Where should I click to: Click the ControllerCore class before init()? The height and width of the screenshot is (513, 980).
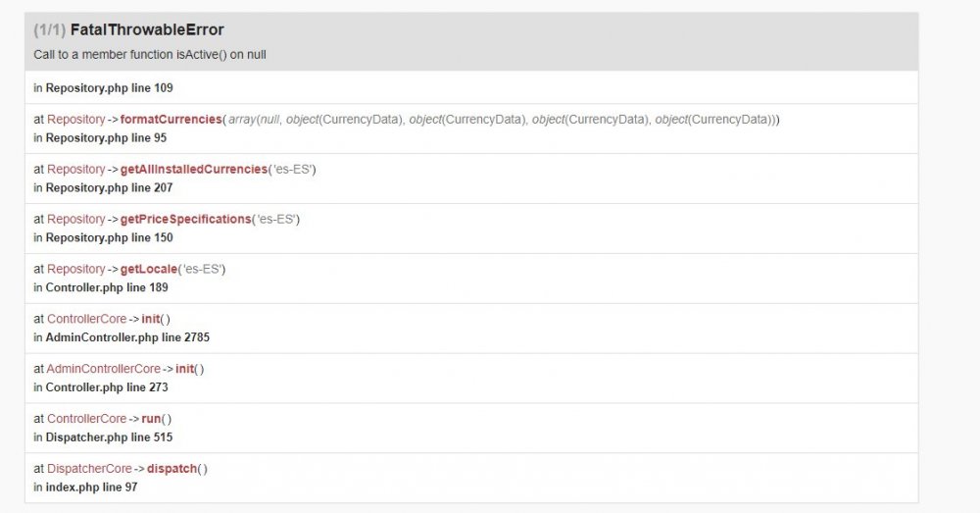[x=86, y=319]
